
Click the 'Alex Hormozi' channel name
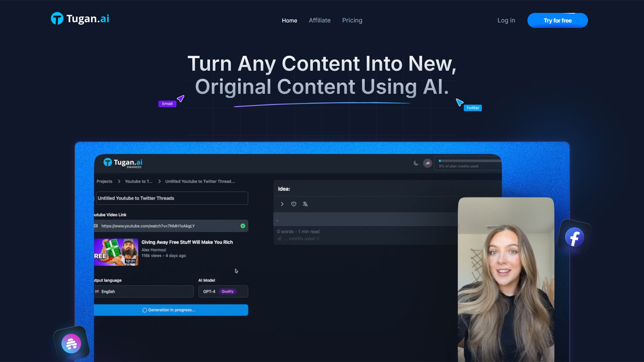(154, 250)
